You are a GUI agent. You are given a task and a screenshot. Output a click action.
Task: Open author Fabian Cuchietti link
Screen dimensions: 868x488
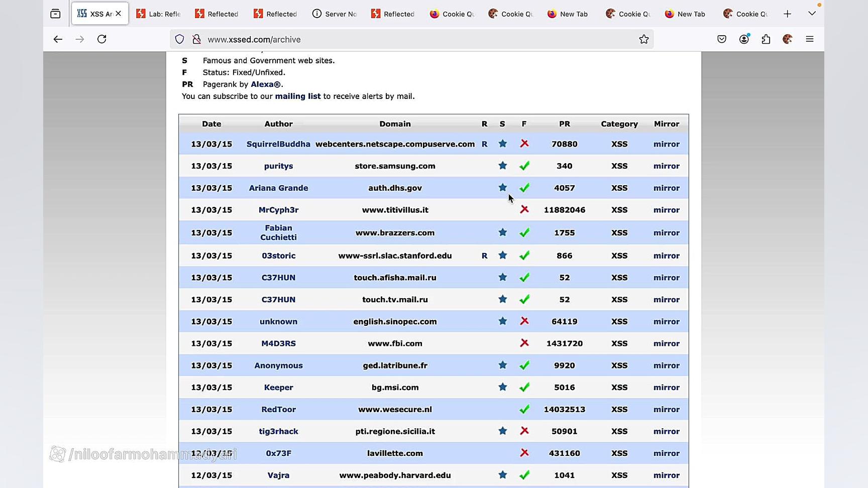[278, 232]
